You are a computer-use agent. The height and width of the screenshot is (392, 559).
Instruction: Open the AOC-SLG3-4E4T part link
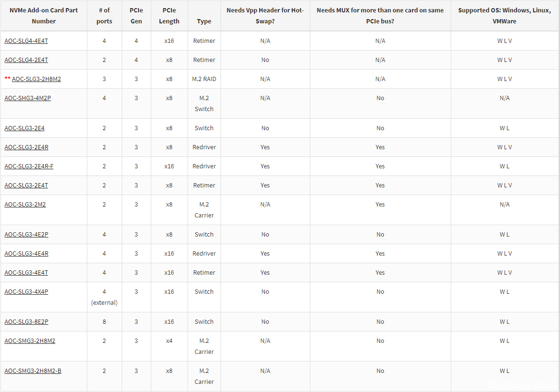pyautogui.click(x=26, y=273)
